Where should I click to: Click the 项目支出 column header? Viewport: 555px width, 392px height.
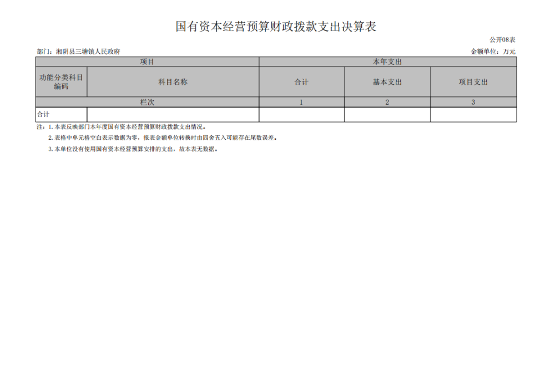(473, 82)
